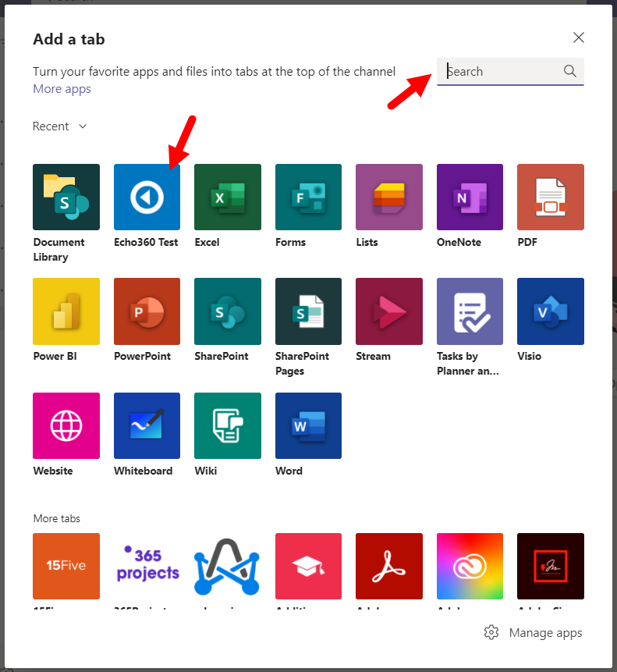
Task: Open the Forms app tile
Action: coord(308,197)
